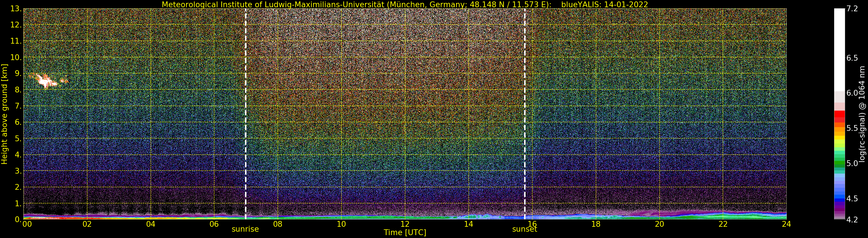Click the '20' time tick label
The image size is (868, 238).
(x=659, y=224)
